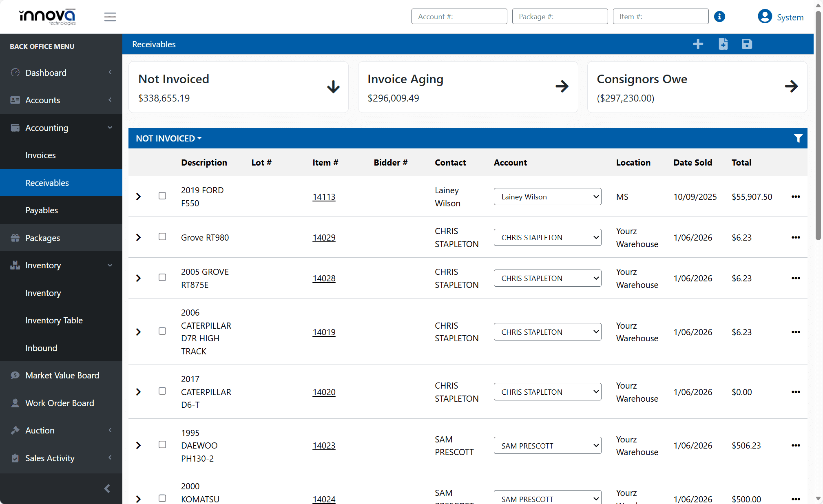Viewport: 823px width, 504px height.
Task: Click the innova technologies logo
Action: click(x=47, y=17)
